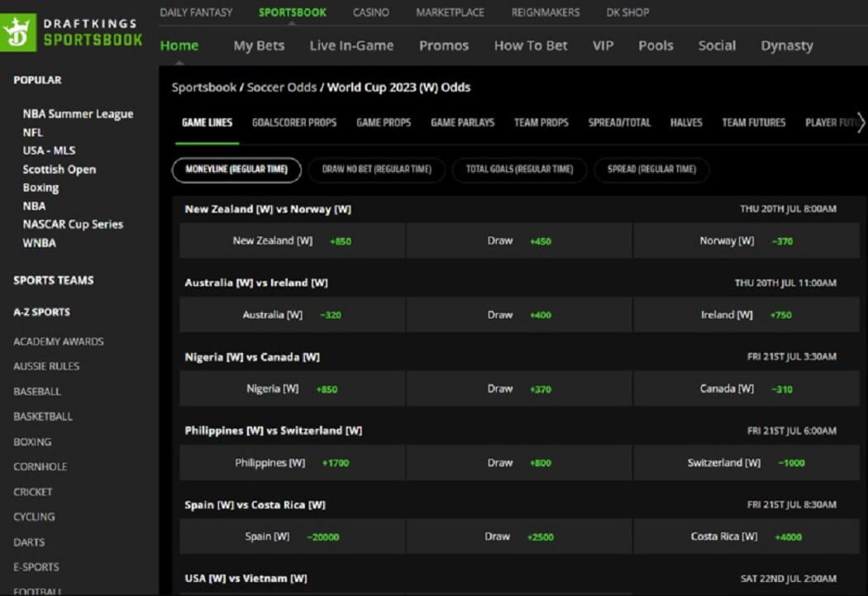Open the Daily Fantasy section
The image size is (868, 596).
tap(196, 12)
